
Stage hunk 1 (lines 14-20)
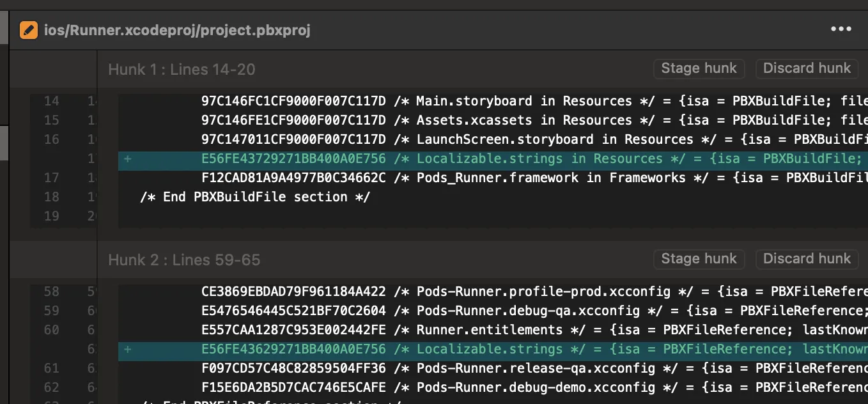[699, 68]
